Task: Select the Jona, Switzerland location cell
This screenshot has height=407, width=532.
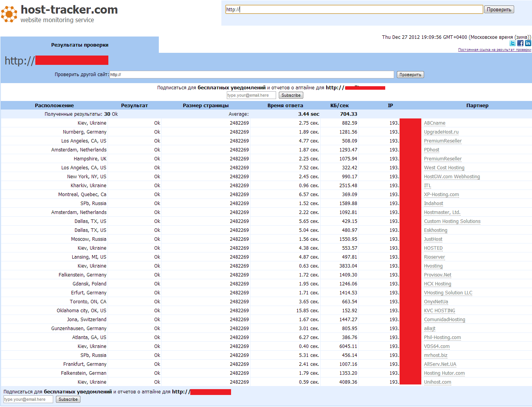Action: pos(87,320)
